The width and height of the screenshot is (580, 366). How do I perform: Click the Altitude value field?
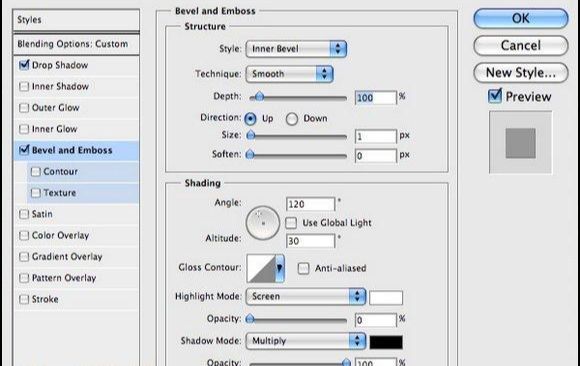coord(310,241)
